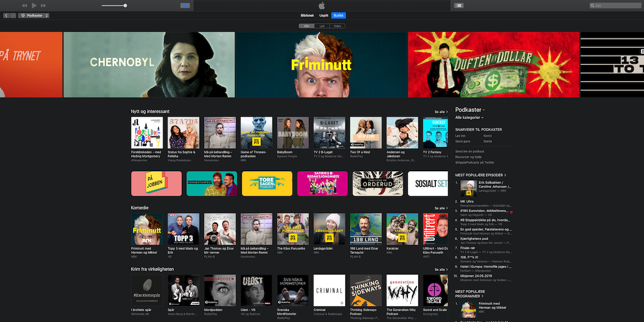
Task: Select the Butikk tab
Action: (x=338, y=16)
